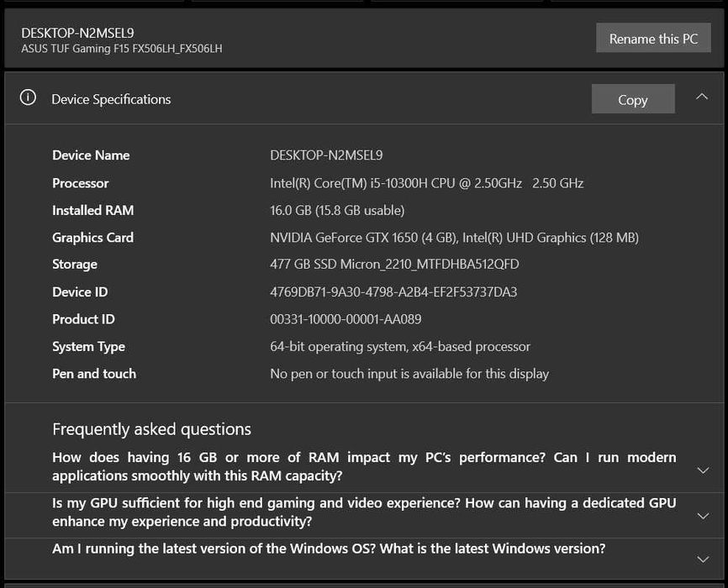Expand the GPU high end gaming question arrow
The image size is (728, 588).
click(x=704, y=516)
